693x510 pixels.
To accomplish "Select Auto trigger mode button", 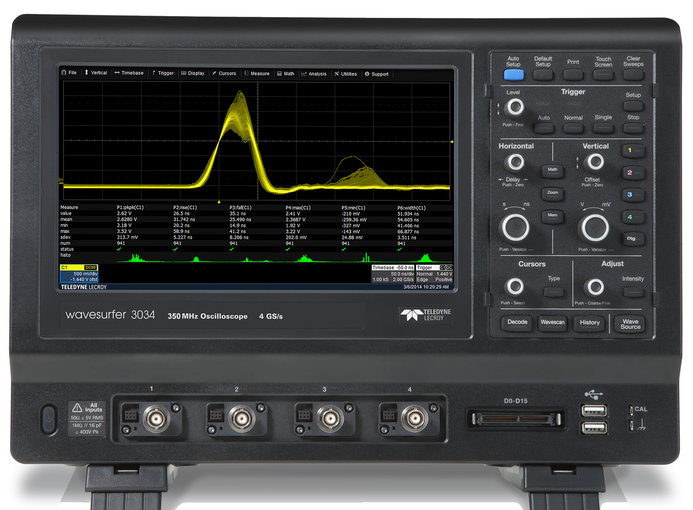I will pyautogui.click(x=544, y=129).
